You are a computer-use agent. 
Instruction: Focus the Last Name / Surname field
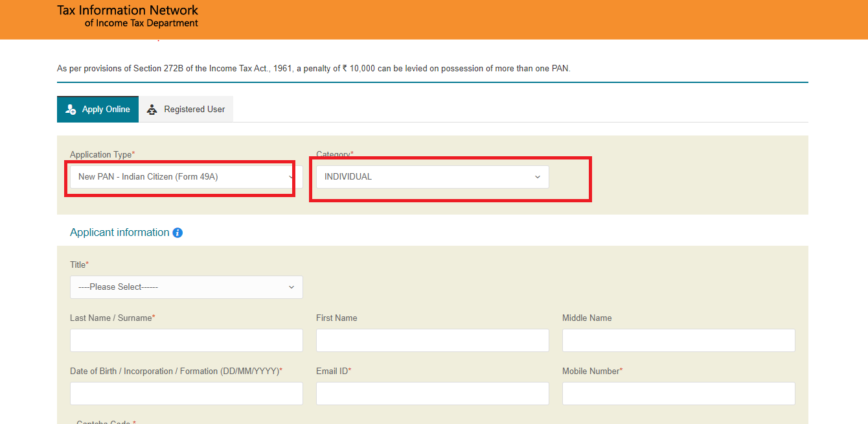[x=186, y=340]
